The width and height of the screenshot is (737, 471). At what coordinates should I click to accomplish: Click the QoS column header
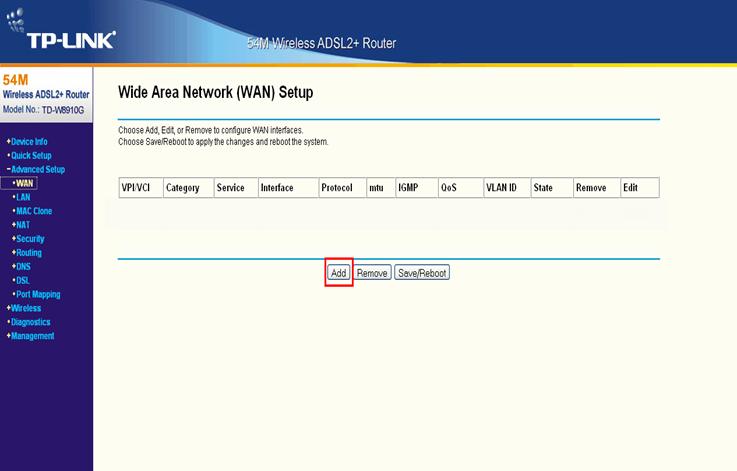461,188
